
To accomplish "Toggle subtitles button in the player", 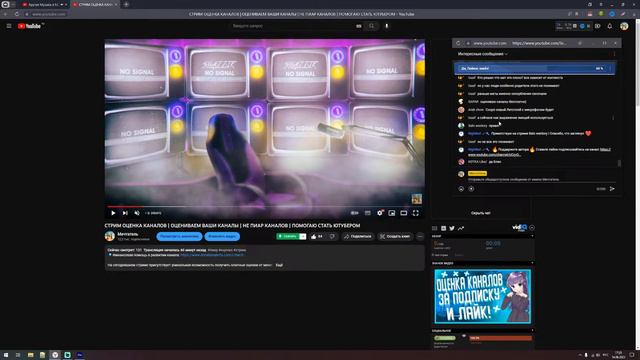I will click(x=368, y=213).
